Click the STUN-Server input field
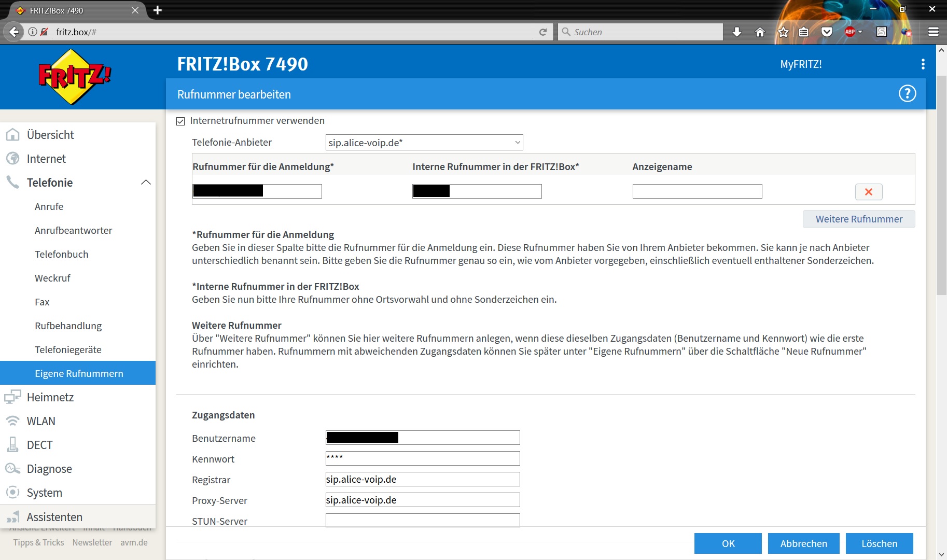This screenshot has width=947, height=560. tap(423, 520)
